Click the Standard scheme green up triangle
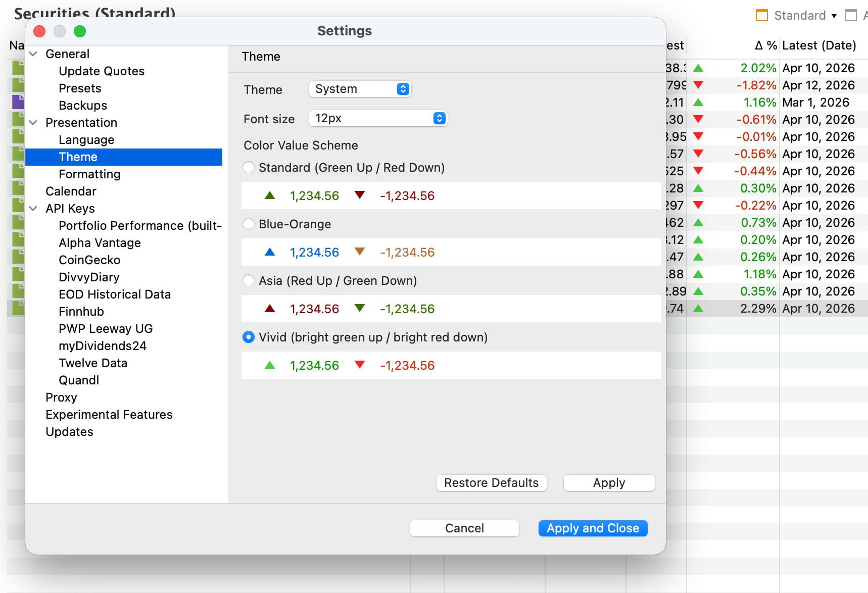 point(270,195)
